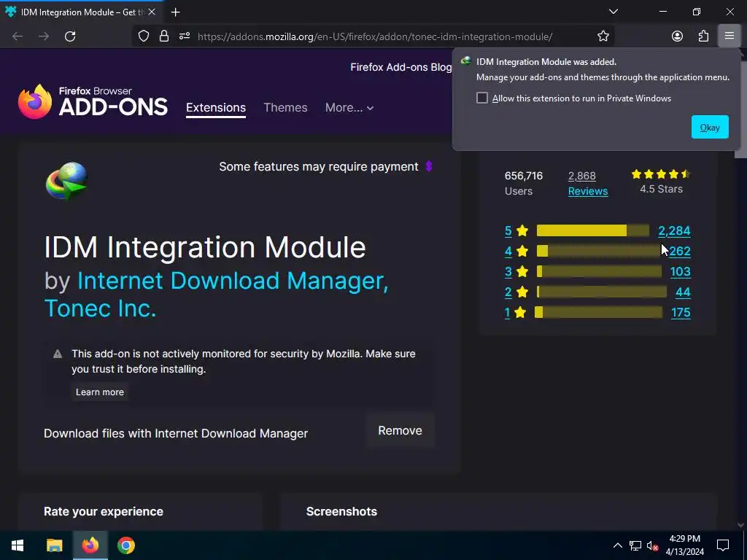Click the 1-star rating bar
This screenshot has width=747, height=560.
pos(598,312)
